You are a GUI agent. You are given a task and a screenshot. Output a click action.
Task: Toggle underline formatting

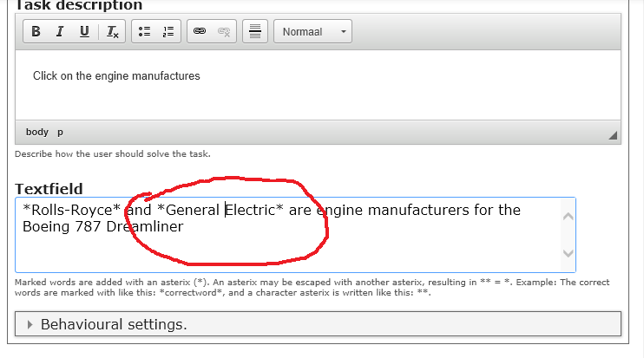coord(84,31)
